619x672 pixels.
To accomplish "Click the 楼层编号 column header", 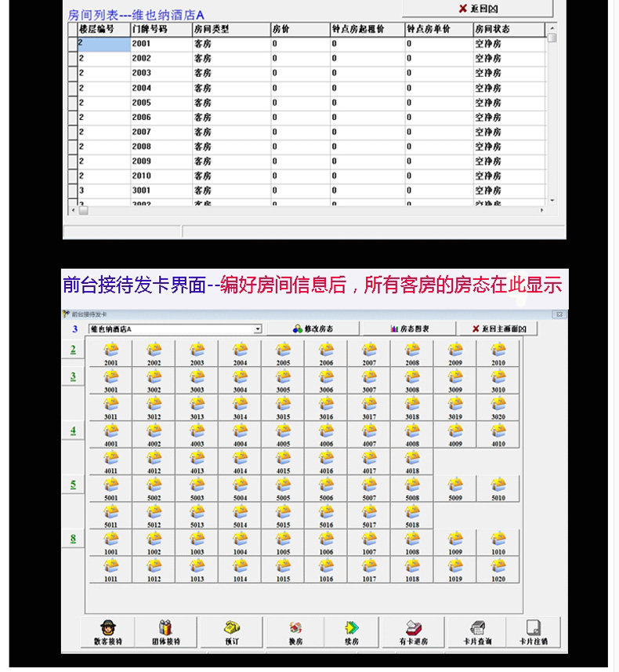I will (x=103, y=29).
